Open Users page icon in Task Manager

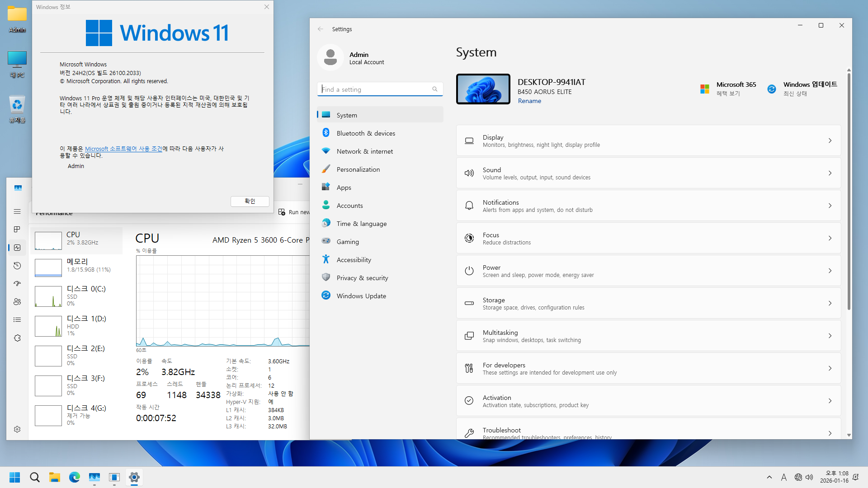[x=17, y=302]
